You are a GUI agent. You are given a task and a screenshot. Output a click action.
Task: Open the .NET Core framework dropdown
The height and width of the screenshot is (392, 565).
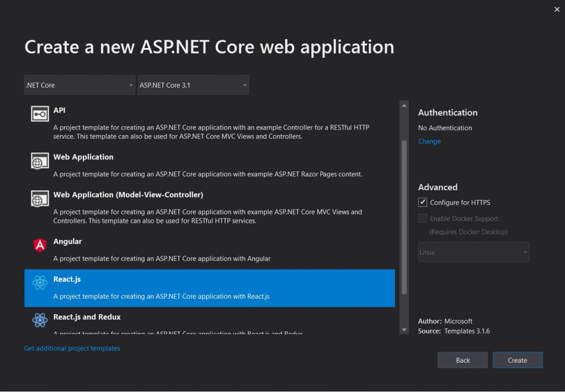pyautogui.click(x=79, y=84)
